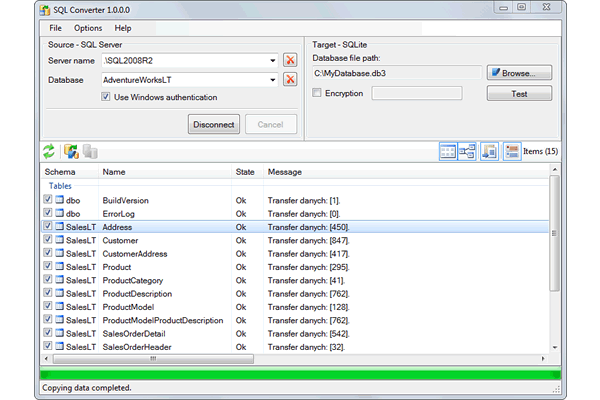Click table icon of Address row
600x400 pixels.
[59, 226]
